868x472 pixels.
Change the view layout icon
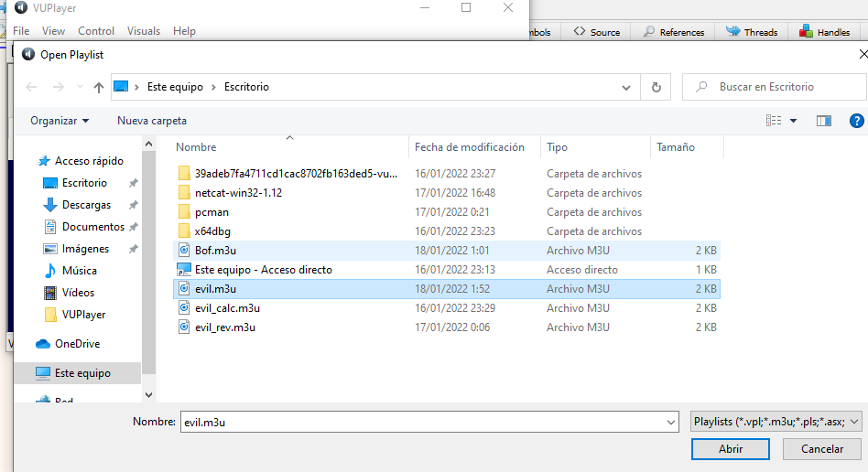coord(774,121)
